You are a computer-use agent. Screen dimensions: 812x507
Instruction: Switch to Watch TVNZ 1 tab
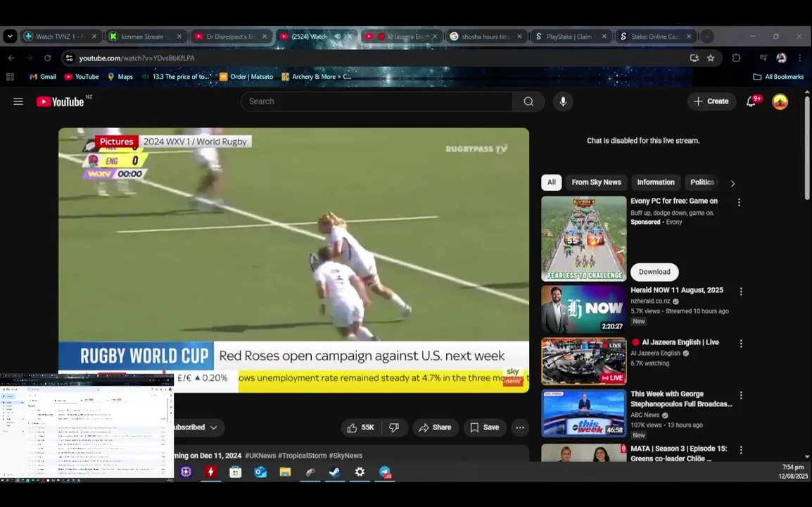click(x=61, y=37)
